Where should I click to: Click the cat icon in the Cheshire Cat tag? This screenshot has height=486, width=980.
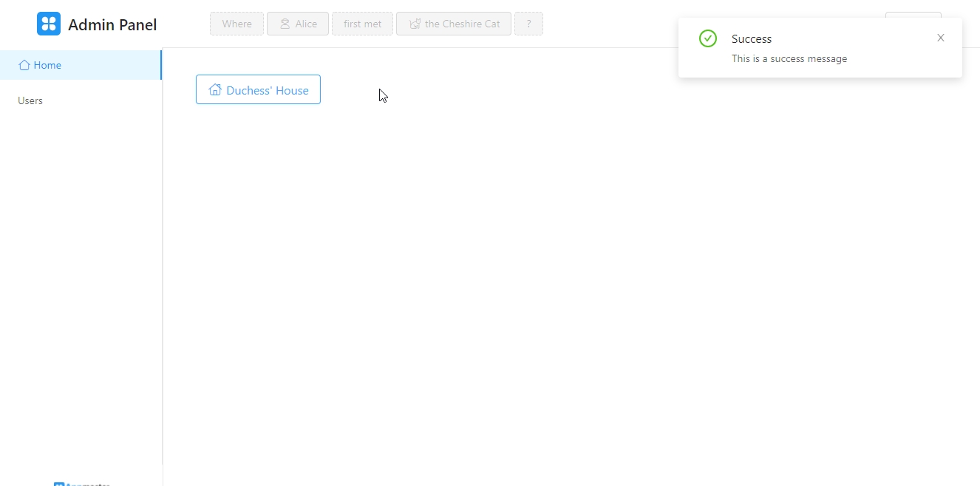click(415, 24)
